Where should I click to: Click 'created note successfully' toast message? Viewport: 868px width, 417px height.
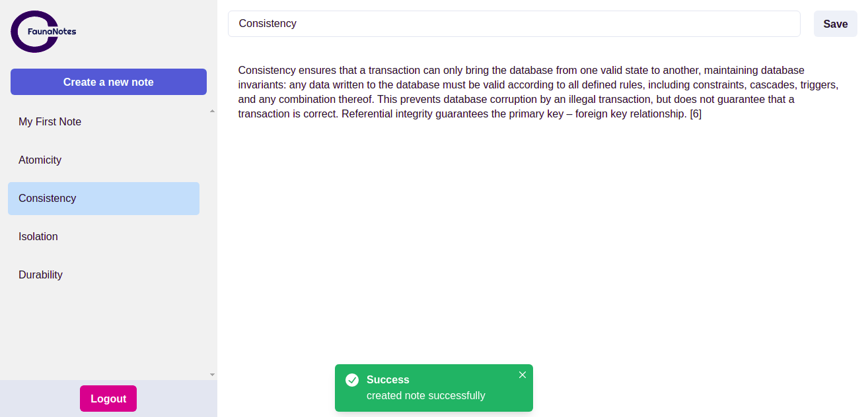click(x=426, y=396)
